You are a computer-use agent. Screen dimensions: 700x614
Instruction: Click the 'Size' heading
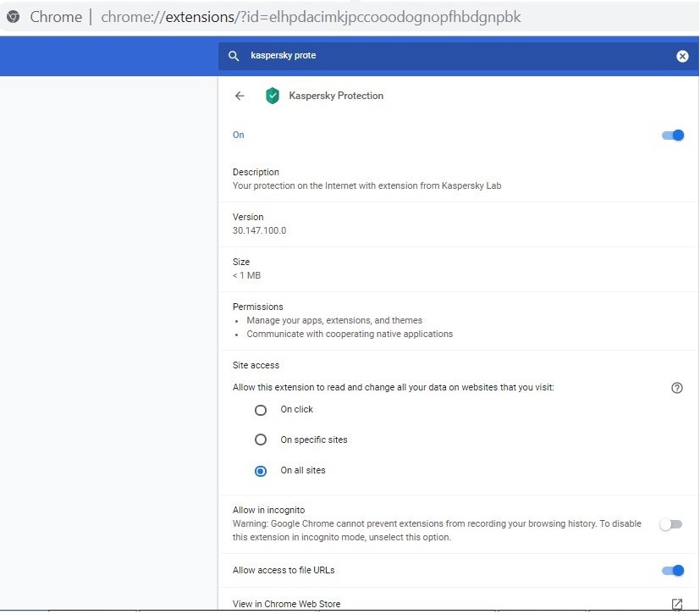[241, 262]
